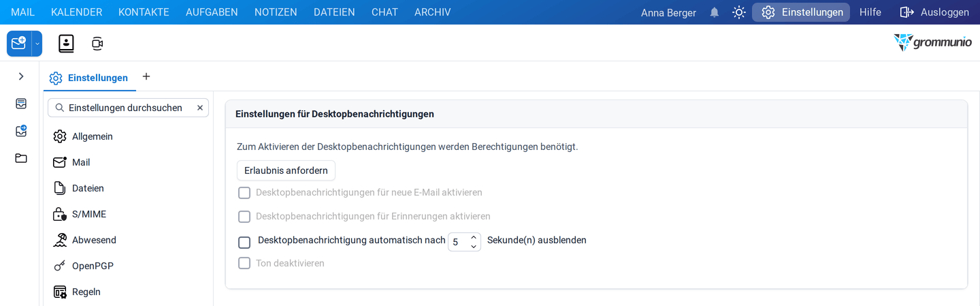Open NOTIZEN section
This screenshot has height=306, width=980.
[276, 12]
